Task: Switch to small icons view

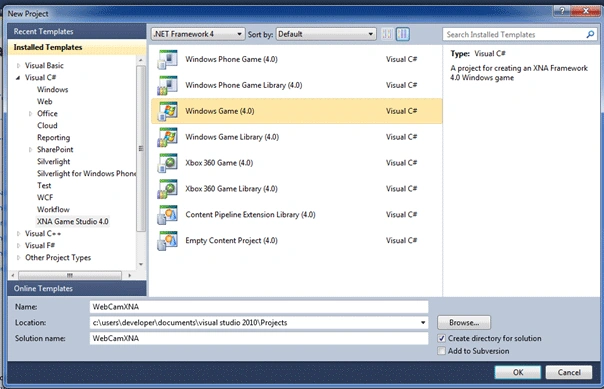Action: (x=387, y=34)
